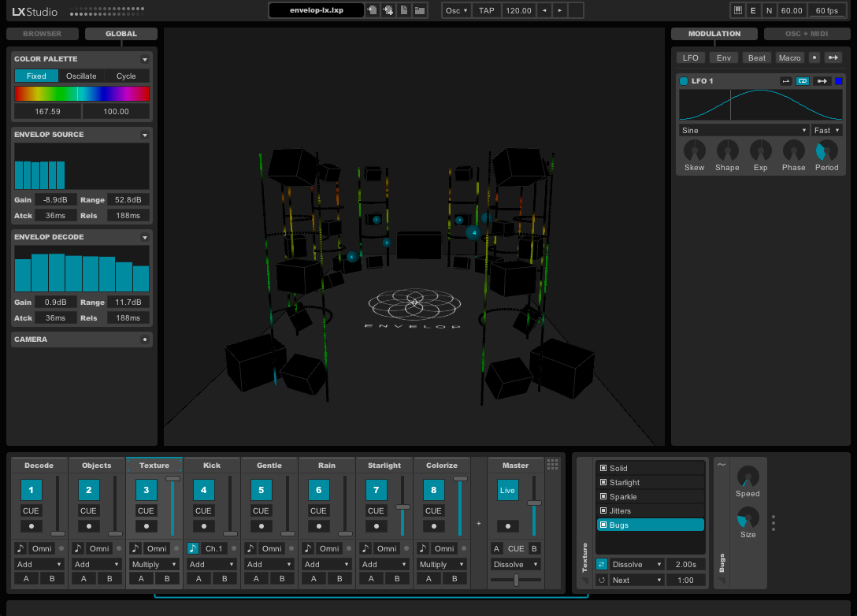
Task: Click the Period knob in LFO 1
Action: tap(827, 150)
